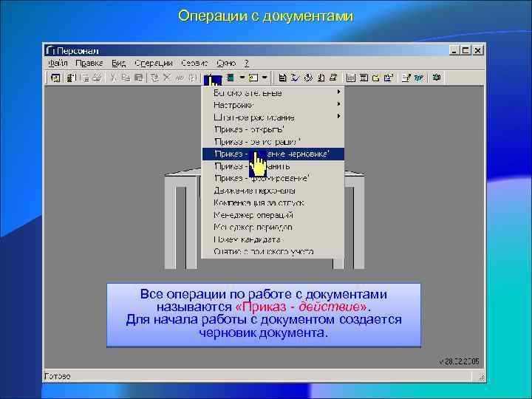Click the grayed X delete toolbar icon
This screenshot has height=399, width=532.
click(166, 78)
